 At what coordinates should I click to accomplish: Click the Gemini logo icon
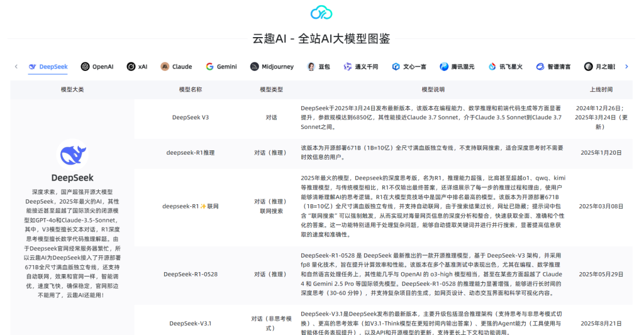coord(210,67)
